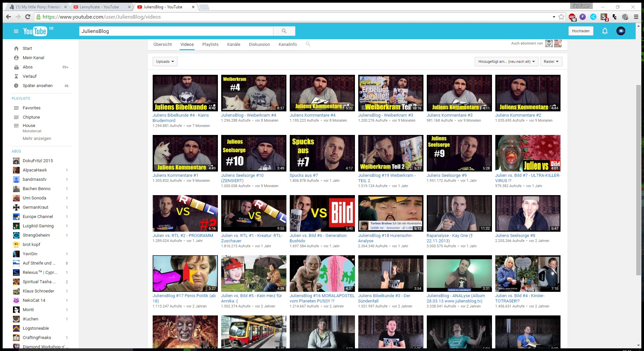
Task: Open Weiberkram #4 video thumbnail
Action: click(254, 93)
